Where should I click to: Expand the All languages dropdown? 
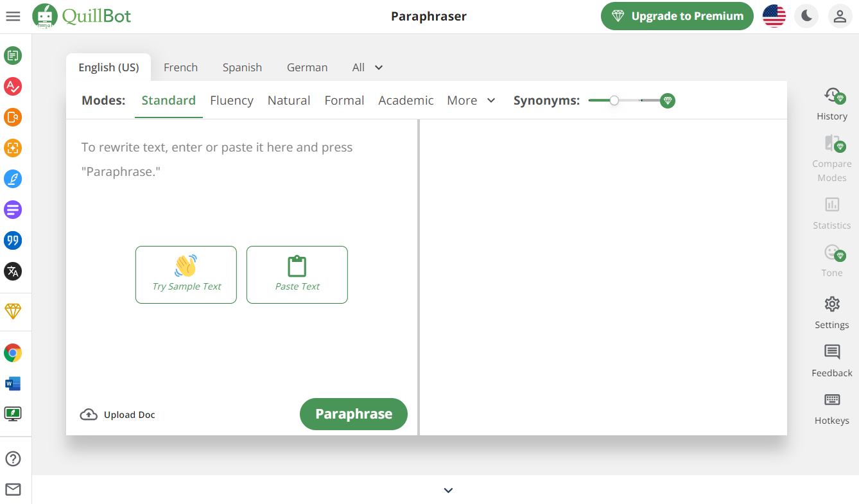[x=368, y=67]
